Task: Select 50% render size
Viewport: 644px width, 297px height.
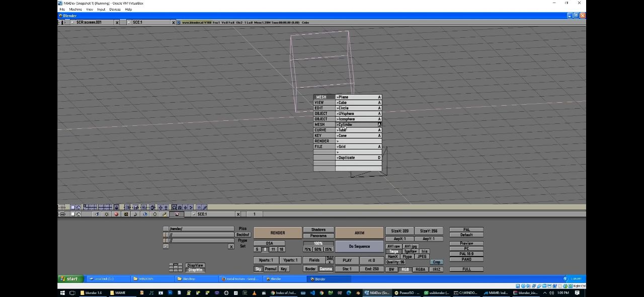Action: click(x=318, y=249)
